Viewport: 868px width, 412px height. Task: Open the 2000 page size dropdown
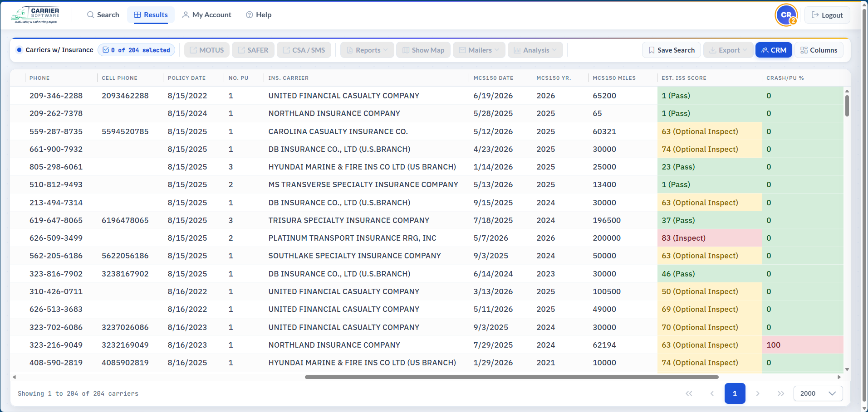[x=818, y=393]
